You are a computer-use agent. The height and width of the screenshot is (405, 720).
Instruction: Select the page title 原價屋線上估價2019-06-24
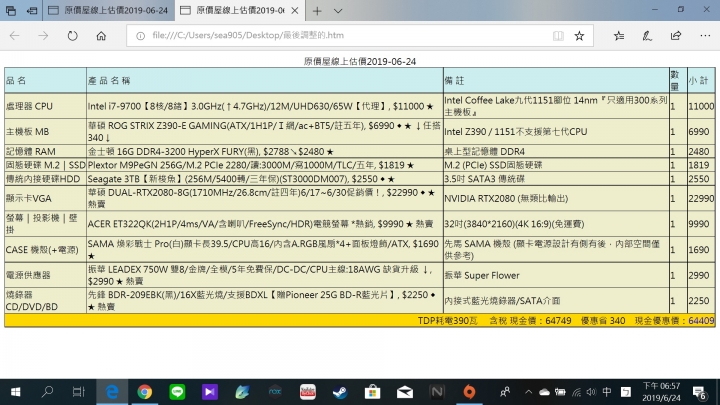tap(360, 61)
